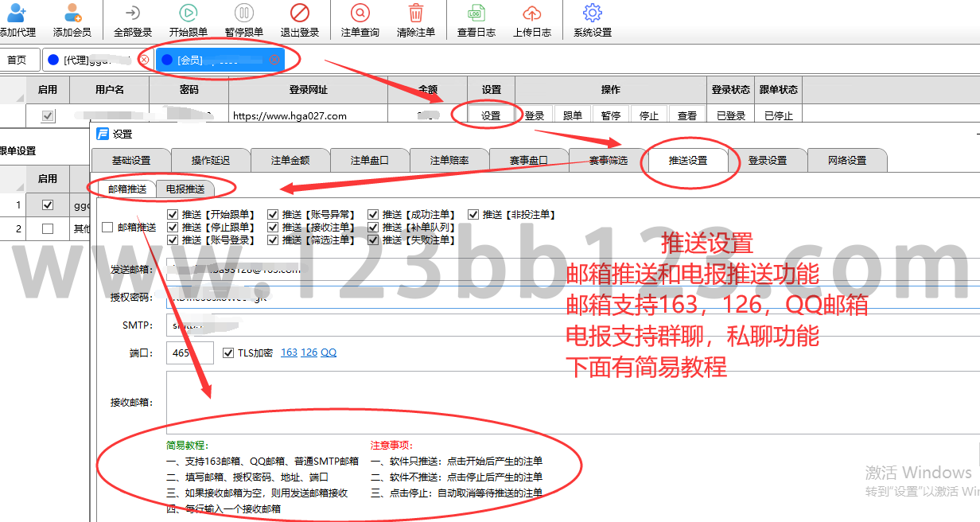Switch to the 网络设置 tab

(x=846, y=160)
